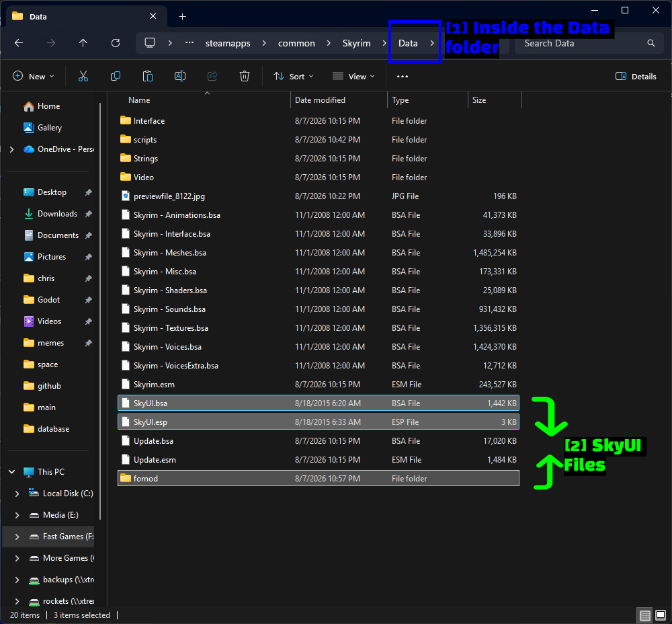Sort by the Type column header
The width and height of the screenshot is (672, 624).
tap(400, 100)
